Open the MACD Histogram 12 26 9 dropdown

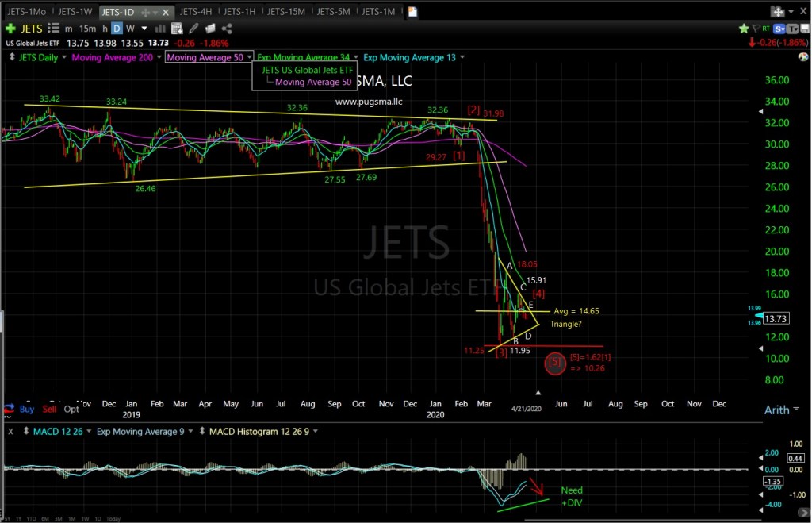click(316, 431)
